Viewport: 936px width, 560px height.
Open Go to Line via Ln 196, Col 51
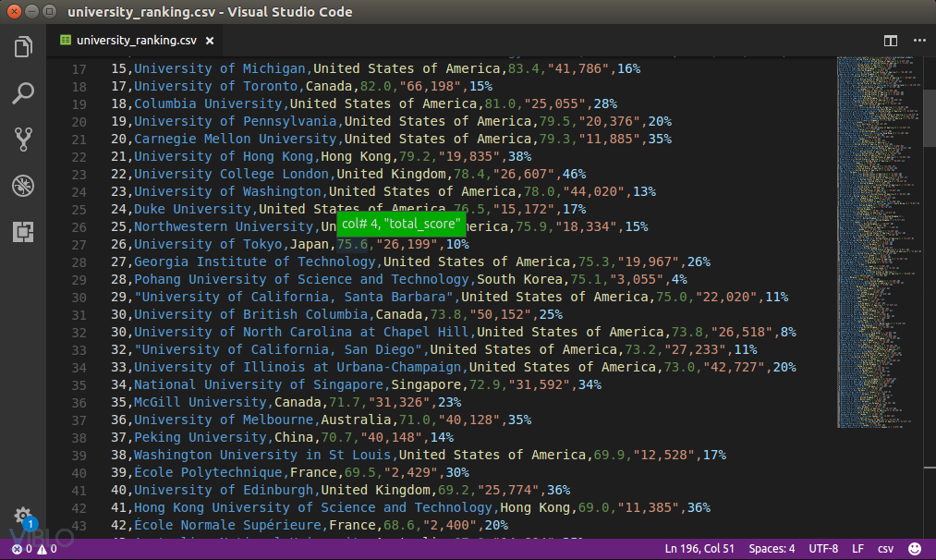pos(699,549)
